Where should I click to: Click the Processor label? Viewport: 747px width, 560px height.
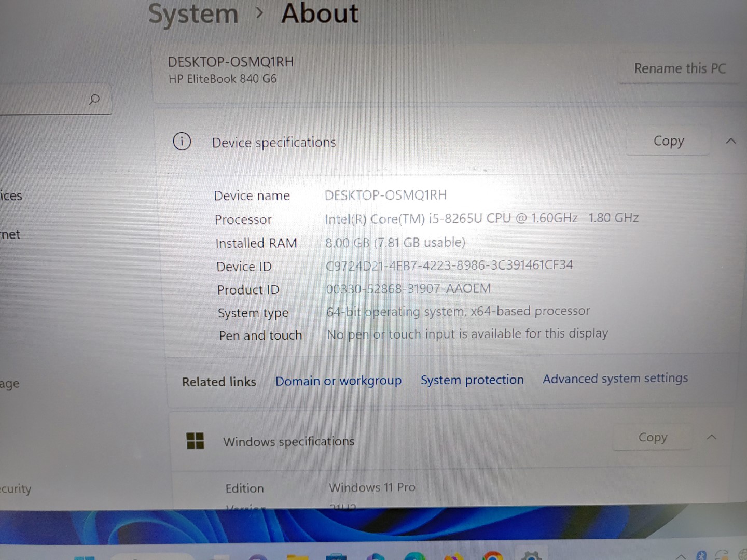243,220
